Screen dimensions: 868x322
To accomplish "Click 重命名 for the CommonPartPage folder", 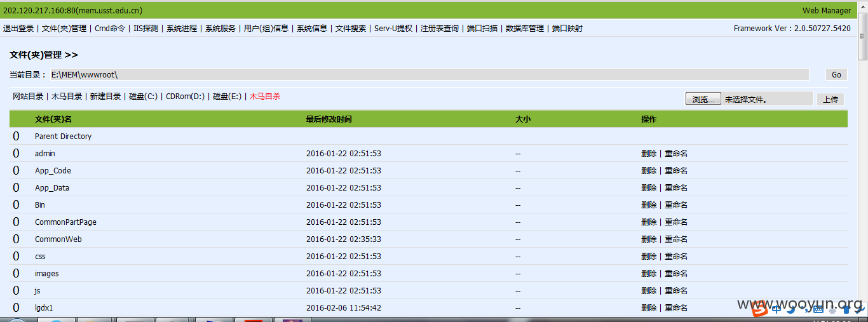I will [676, 222].
